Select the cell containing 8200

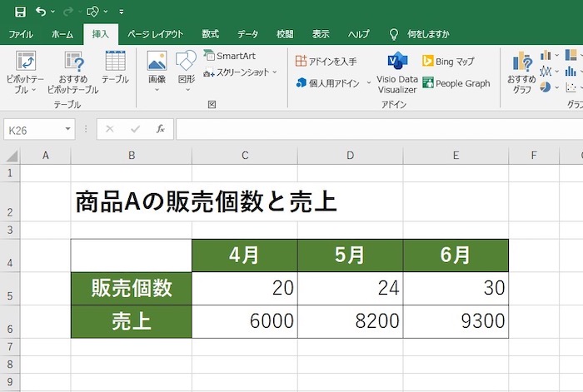[x=351, y=322]
